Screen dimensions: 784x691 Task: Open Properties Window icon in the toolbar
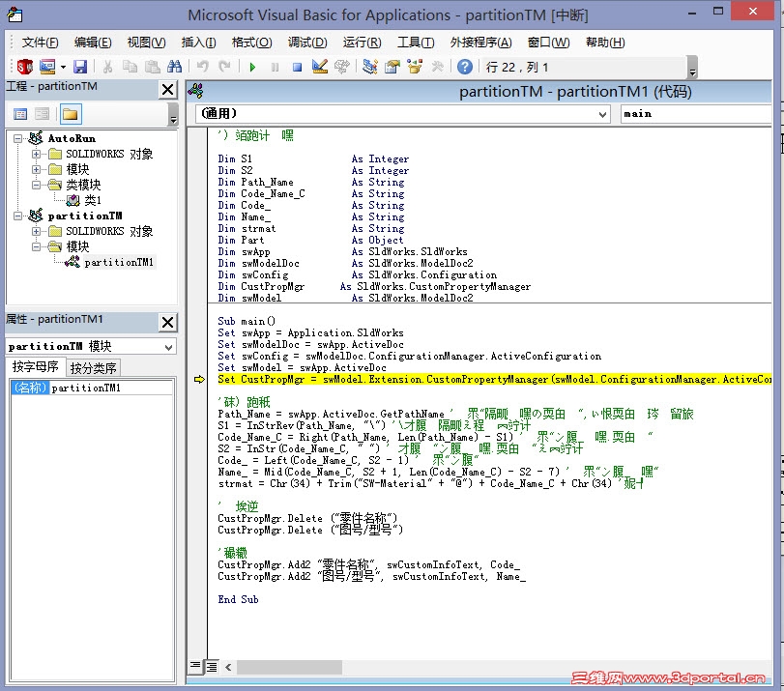coord(392,67)
